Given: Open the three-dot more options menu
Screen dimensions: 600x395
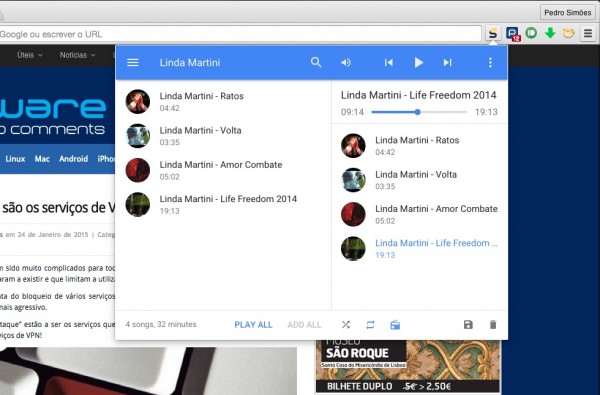Looking at the screenshot, I should pos(490,62).
